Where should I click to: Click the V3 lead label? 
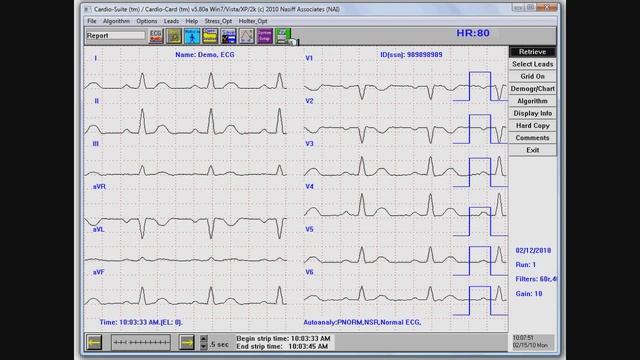pyautogui.click(x=309, y=144)
